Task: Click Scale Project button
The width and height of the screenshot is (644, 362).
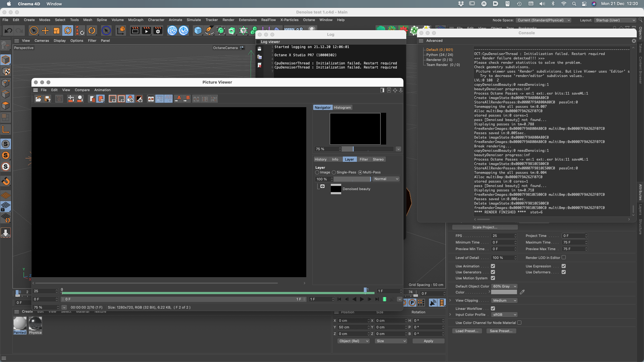Action: click(x=485, y=227)
